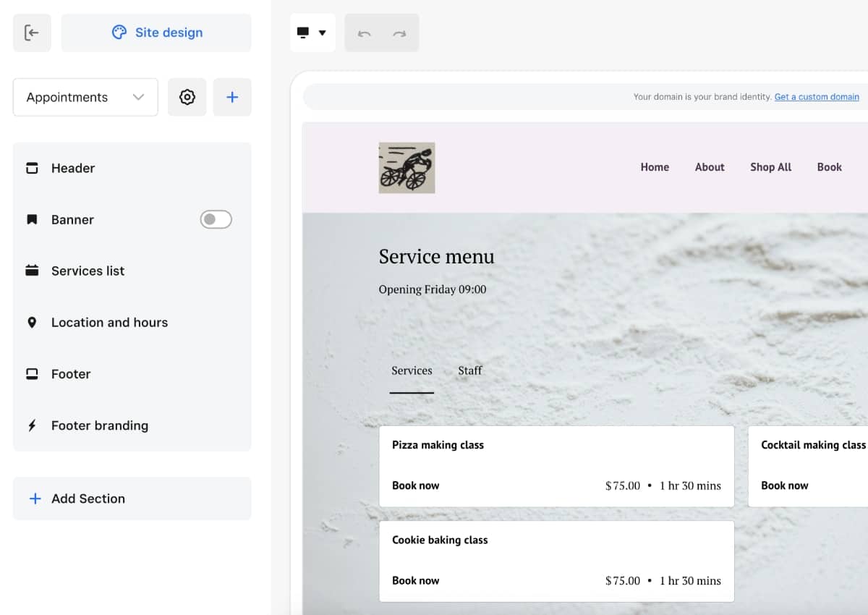The width and height of the screenshot is (868, 615).
Task: Click Pizza class price $75.00
Action: (623, 485)
